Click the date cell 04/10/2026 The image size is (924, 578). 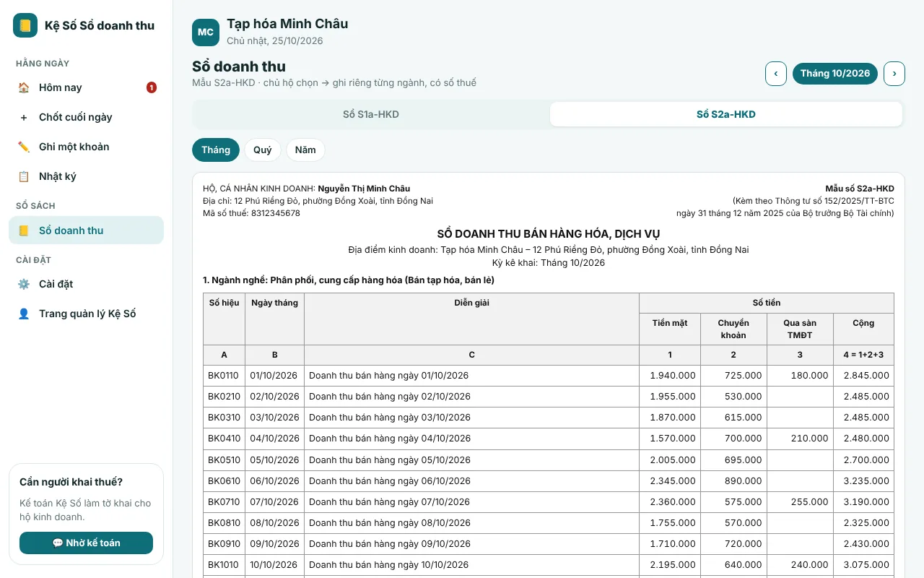coord(274,439)
